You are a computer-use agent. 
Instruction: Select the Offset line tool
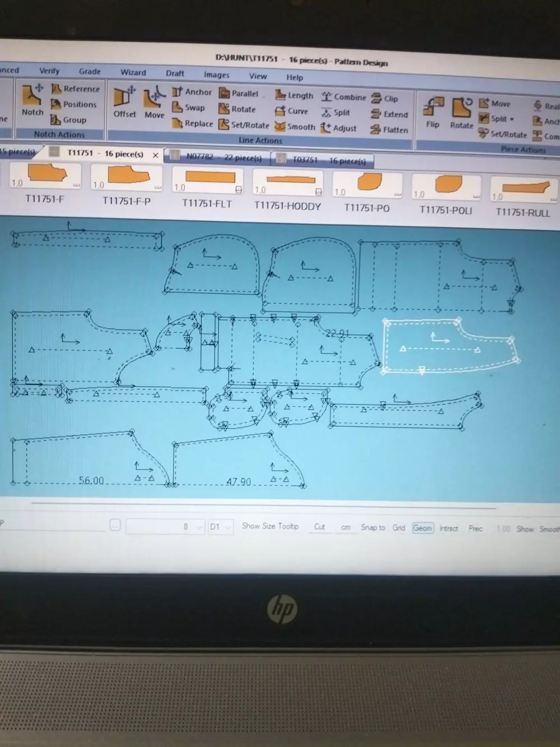click(124, 102)
